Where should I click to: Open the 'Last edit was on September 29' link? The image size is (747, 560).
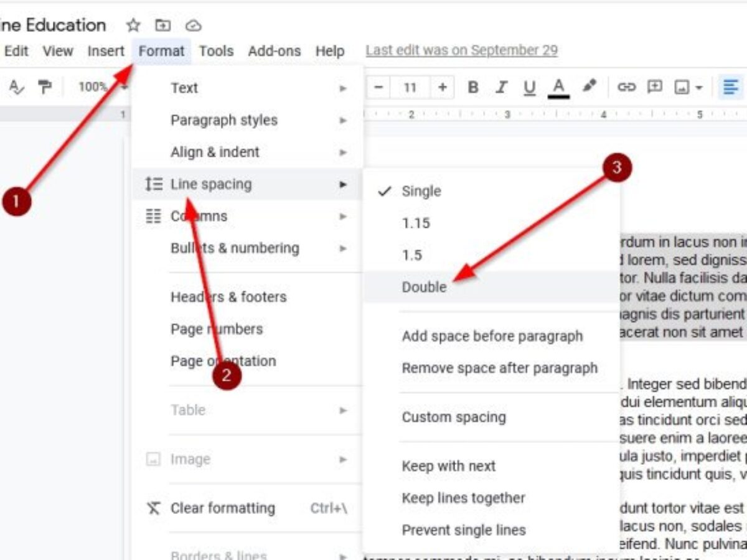tap(461, 50)
